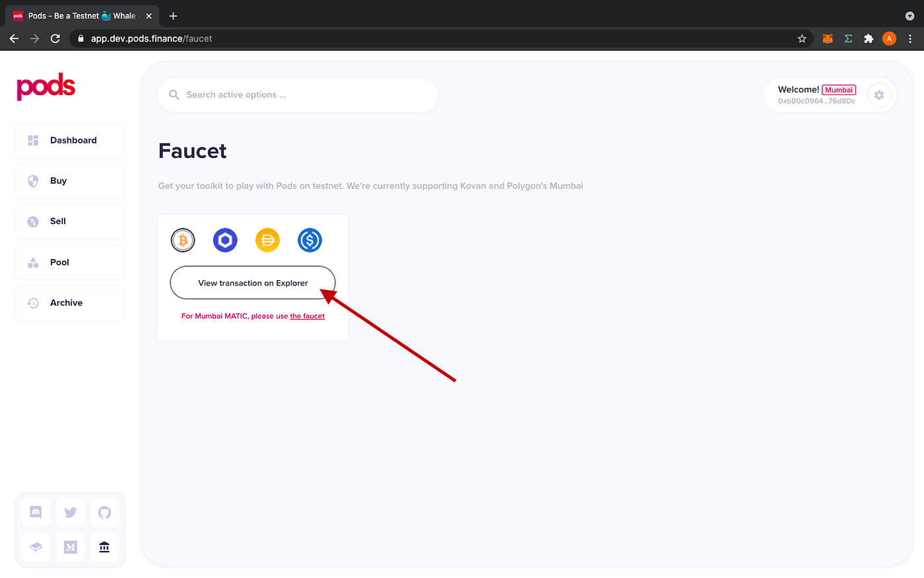Click the docs (graduation cap) icon

click(x=36, y=547)
